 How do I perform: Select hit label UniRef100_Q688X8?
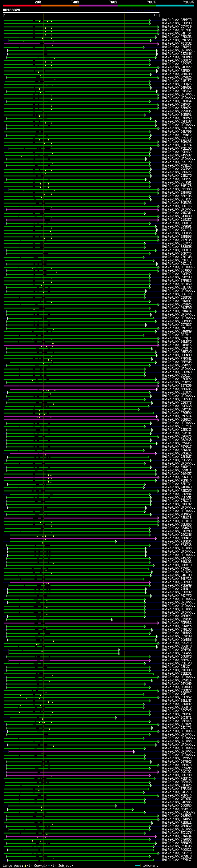pyautogui.click(x=177, y=61)
